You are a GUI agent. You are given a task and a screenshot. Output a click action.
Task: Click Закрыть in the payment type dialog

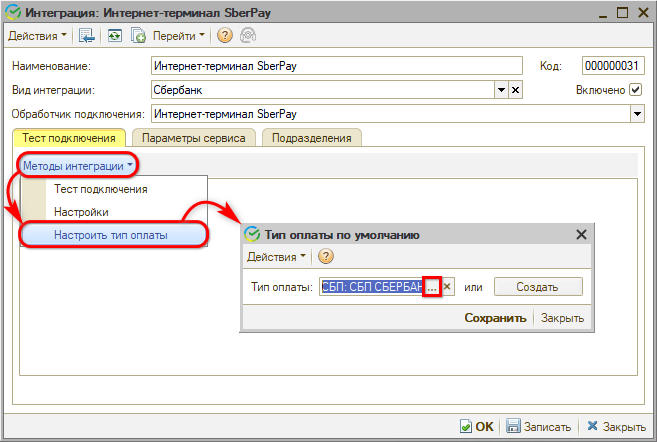pos(562,318)
